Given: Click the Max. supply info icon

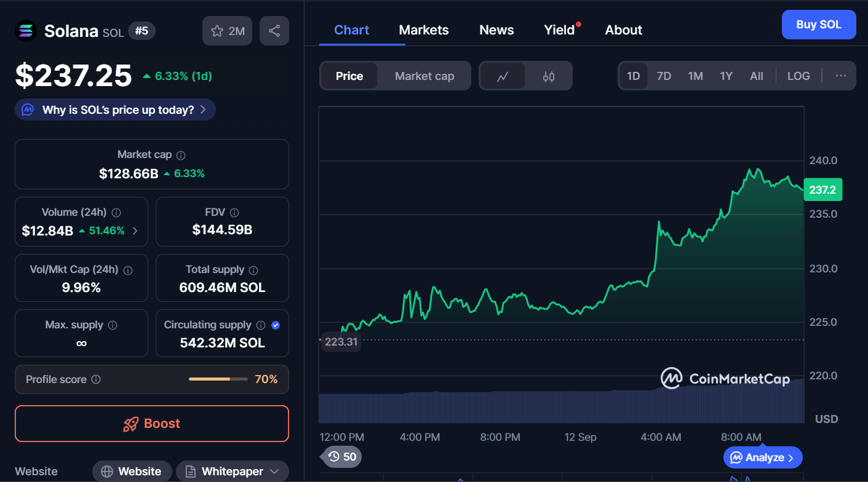Looking at the screenshot, I should pyautogui.click(x=113, y=325).
